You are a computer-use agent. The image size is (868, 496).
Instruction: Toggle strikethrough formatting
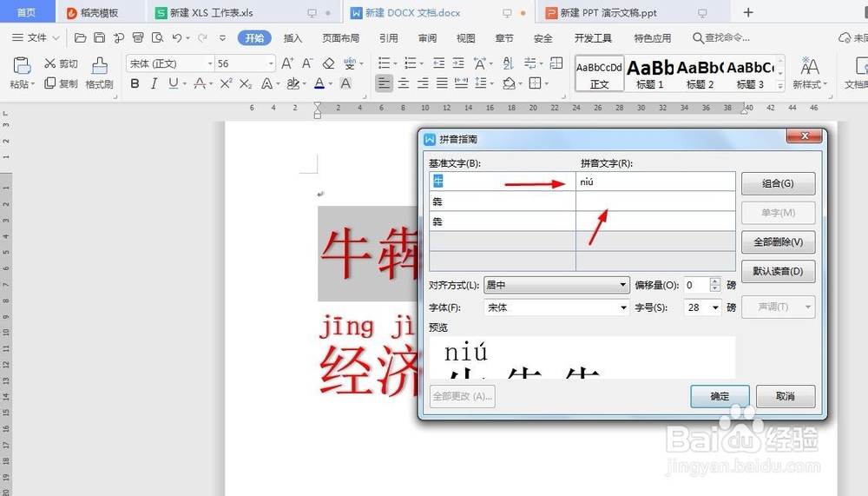coord(200,83)
